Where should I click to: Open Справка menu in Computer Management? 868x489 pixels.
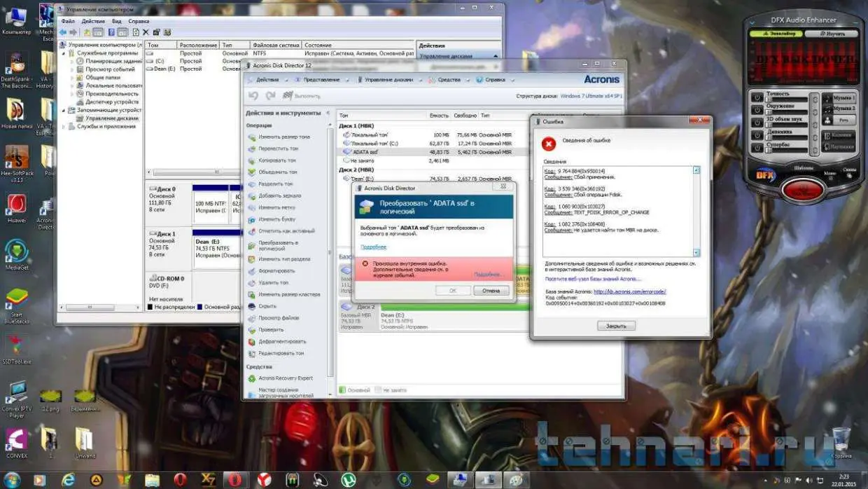click(139, 22)
